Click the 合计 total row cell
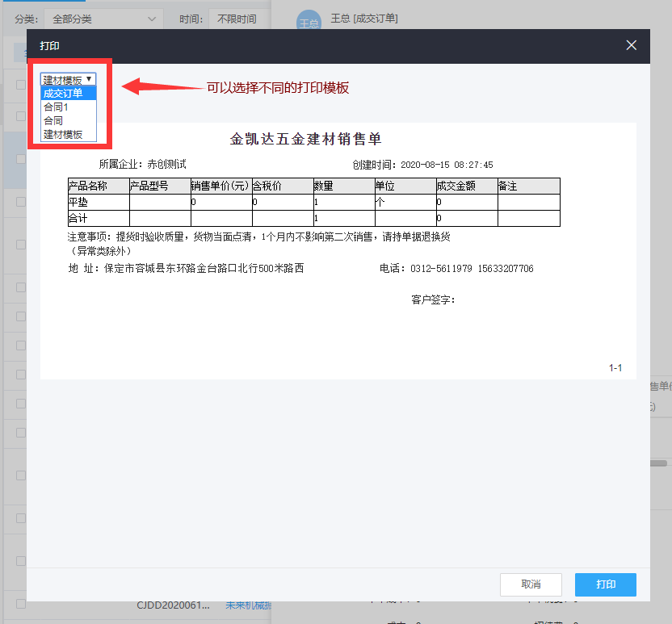 tap(99, 219)
